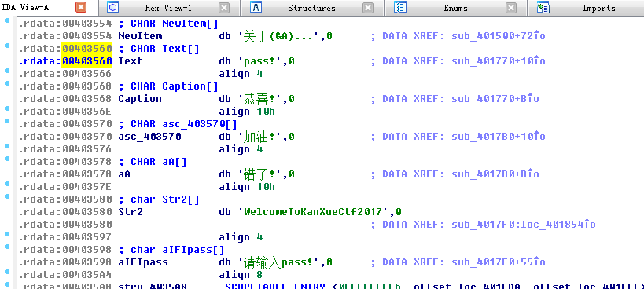Click address 00403566 align line

pos(141,74)
